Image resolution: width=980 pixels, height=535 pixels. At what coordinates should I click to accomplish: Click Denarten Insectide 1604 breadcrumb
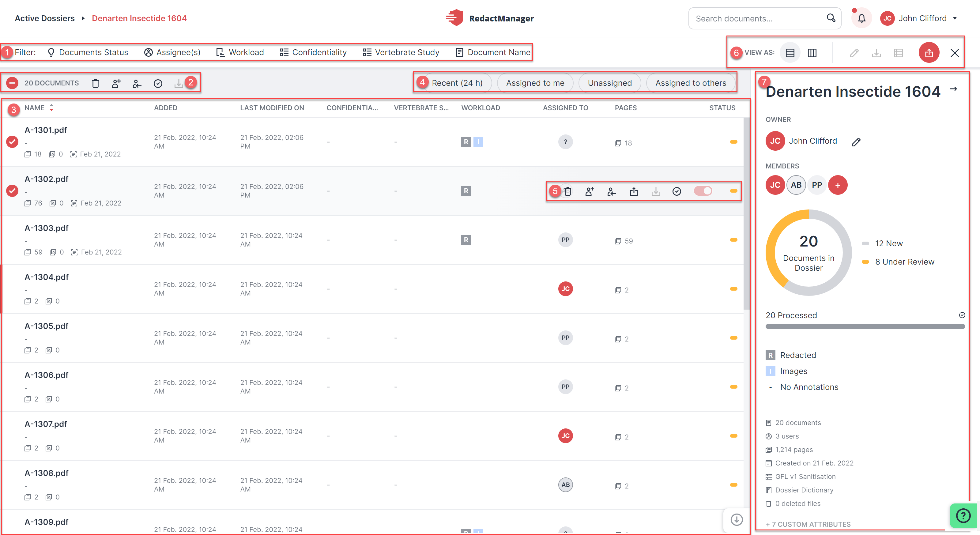coord(139,18)
